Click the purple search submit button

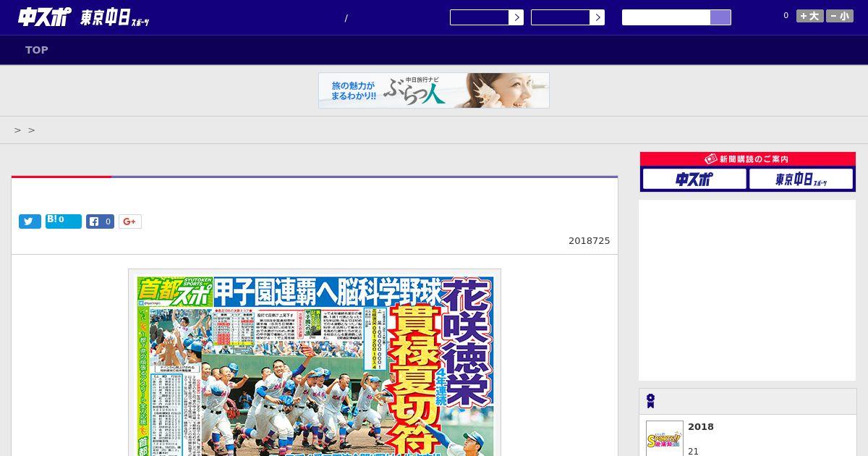point(720,17)
